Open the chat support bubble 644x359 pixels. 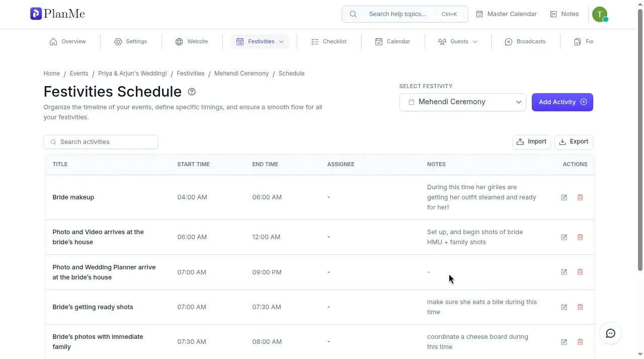click(610, 333)
